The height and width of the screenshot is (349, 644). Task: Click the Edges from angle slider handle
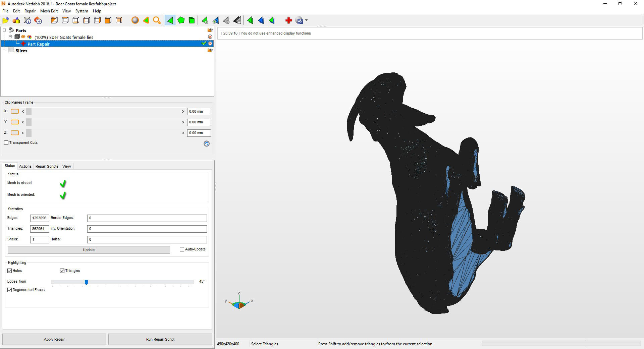87,282
